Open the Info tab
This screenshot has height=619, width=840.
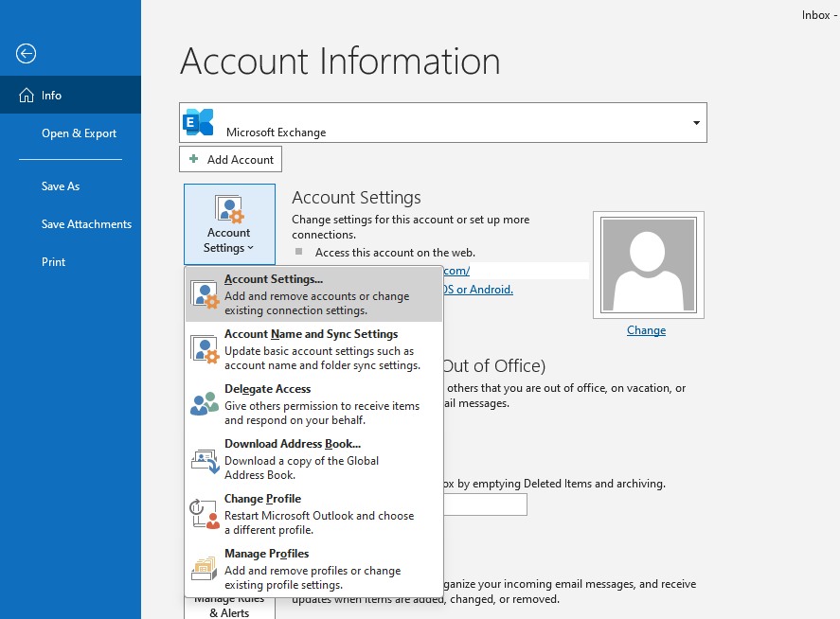(x=70, y=96)
